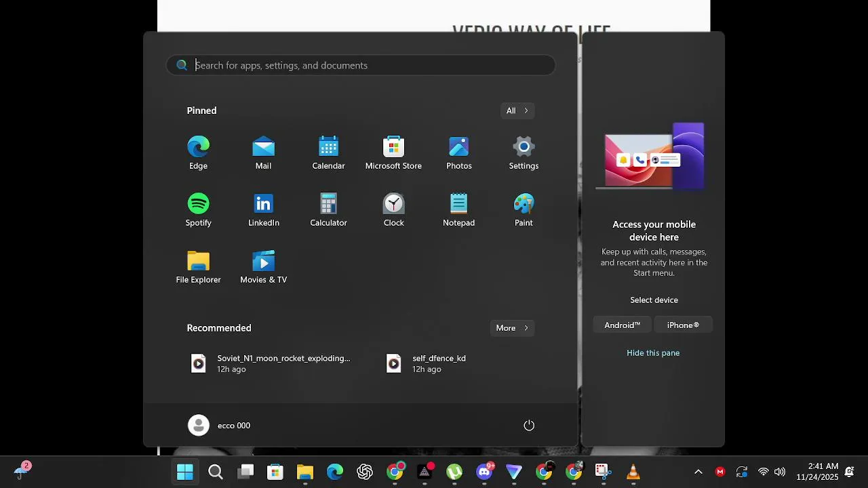Click the Windows Start button on taskbar
The height and width of the screenshot is (488, 868).
[x=185, y=472]
